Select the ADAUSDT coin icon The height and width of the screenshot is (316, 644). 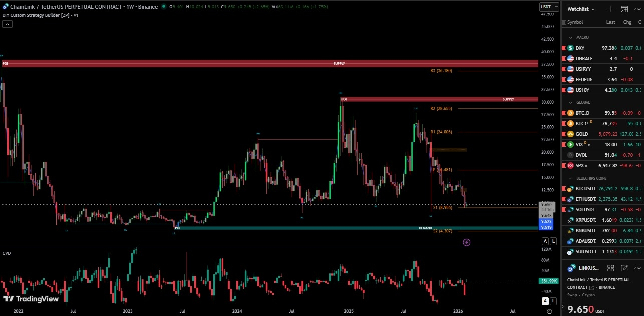[570, 241]
